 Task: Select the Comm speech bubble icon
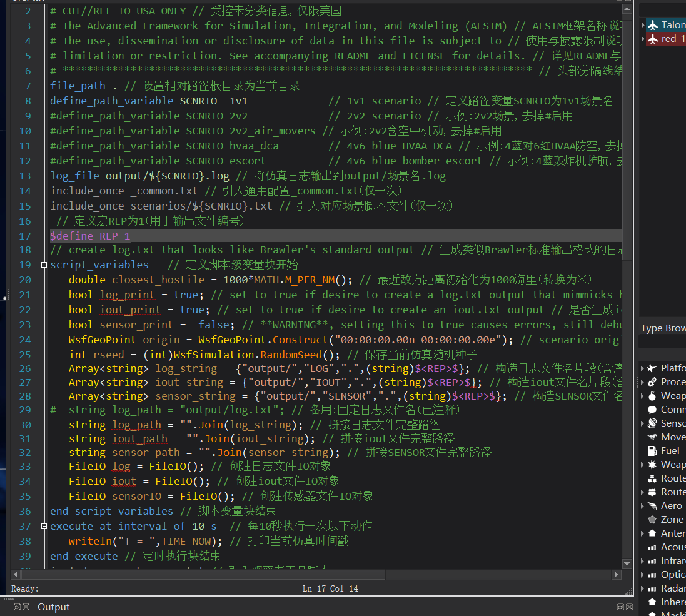point(652,410)
